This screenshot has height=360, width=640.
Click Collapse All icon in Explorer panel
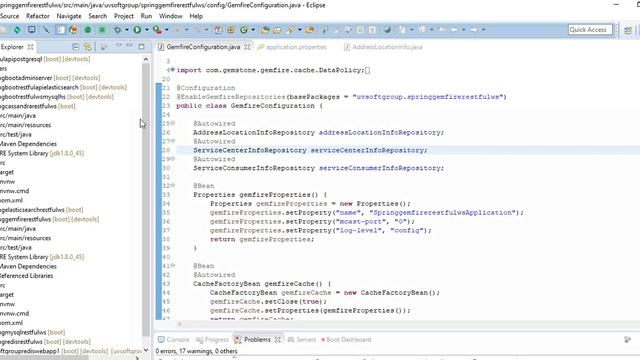[76, 47]
